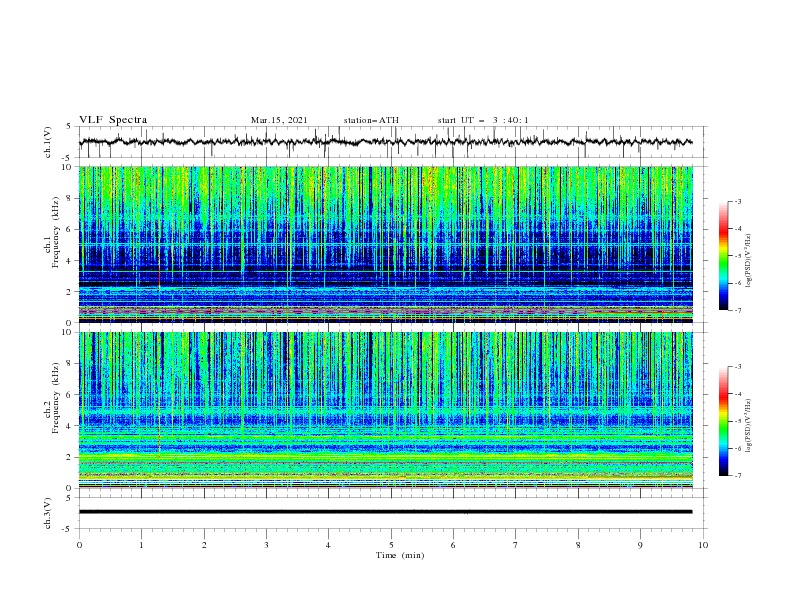The width and height of the screenshot is (792, 612).
Task: Click the "1" tick on the time axis
Action: pyautogui.click(x=141, y=545)
